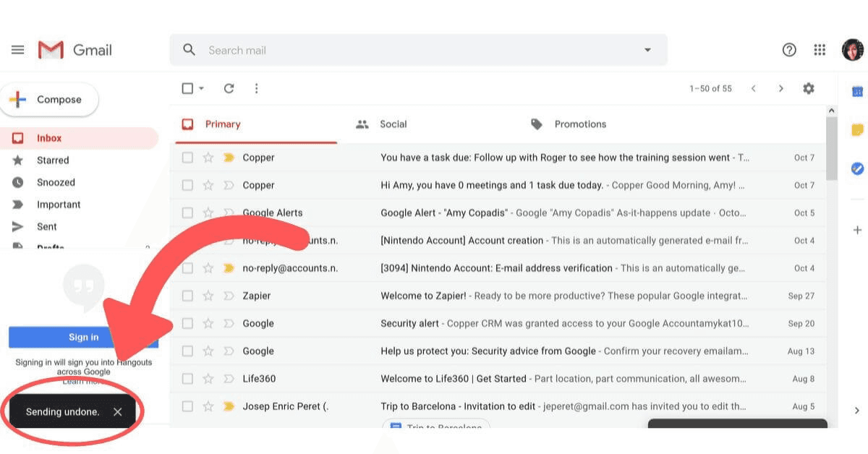This screenshot has width=868, height=454.
Task: Switch to the Social tab
Action: tap(393, 124)
